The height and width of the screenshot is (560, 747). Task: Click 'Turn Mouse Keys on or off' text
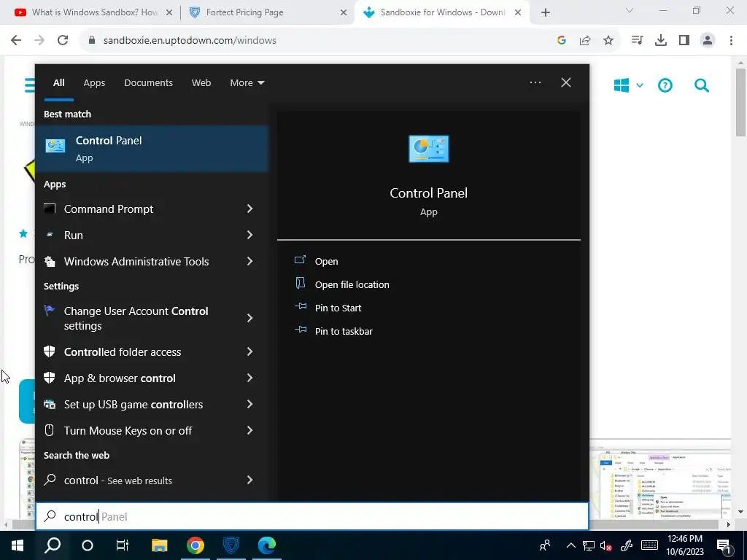click(x=128, y=430)
